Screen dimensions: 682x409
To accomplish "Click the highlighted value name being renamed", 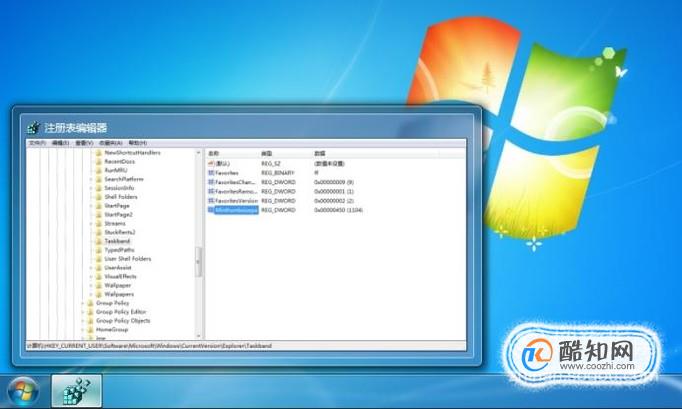I will point(236,210).
